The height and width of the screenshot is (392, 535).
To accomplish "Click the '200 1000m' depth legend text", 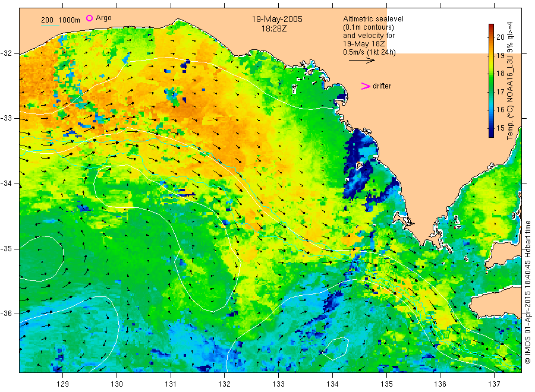I will [x=61, y=20].
